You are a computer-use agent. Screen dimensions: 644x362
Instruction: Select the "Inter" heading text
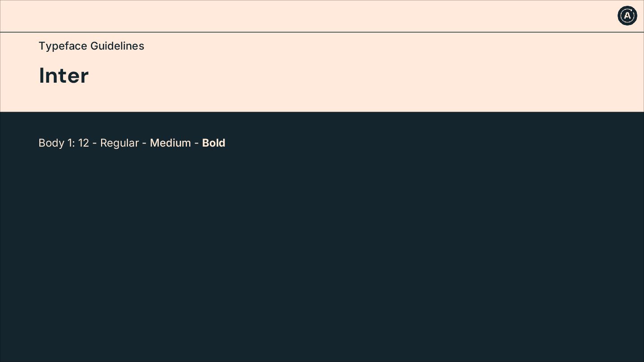(x=64, y=76)
